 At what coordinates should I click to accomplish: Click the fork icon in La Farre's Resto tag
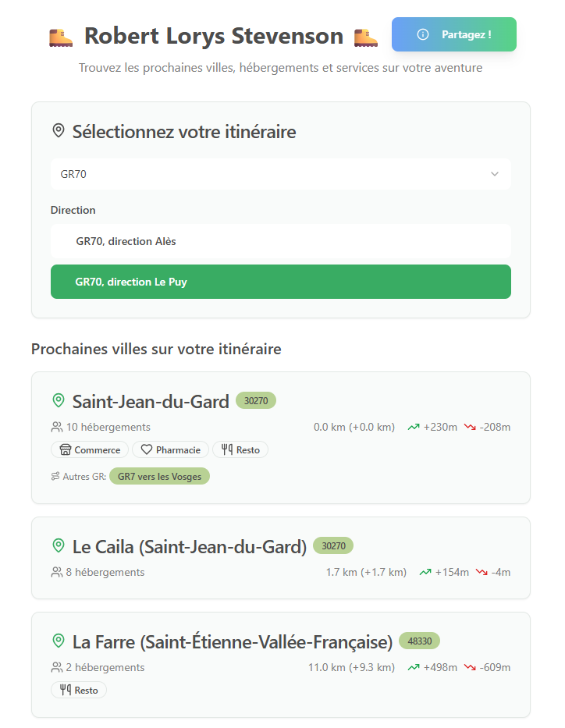tap(65, 691)
